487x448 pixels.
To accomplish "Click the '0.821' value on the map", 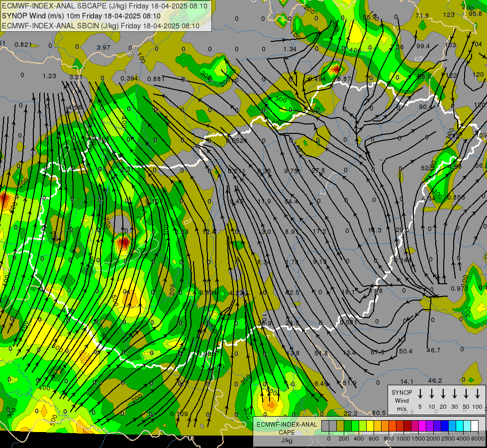I will point(23,45).
